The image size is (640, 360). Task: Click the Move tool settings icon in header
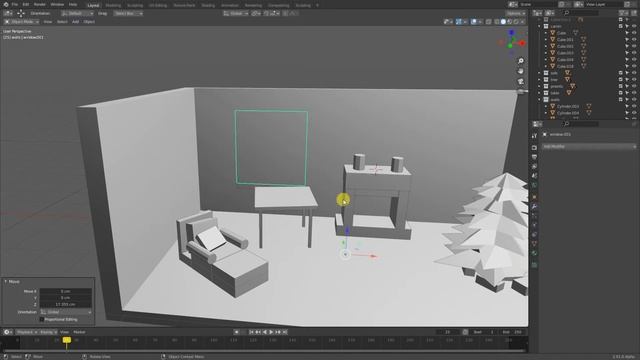[21, 13]
